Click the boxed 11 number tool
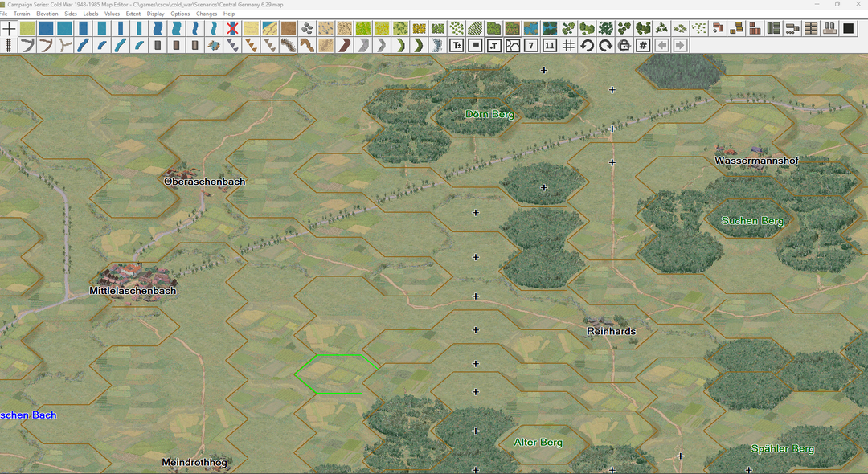Image resolution: width=868 pixels, height=474 pixels. point(550,45)
